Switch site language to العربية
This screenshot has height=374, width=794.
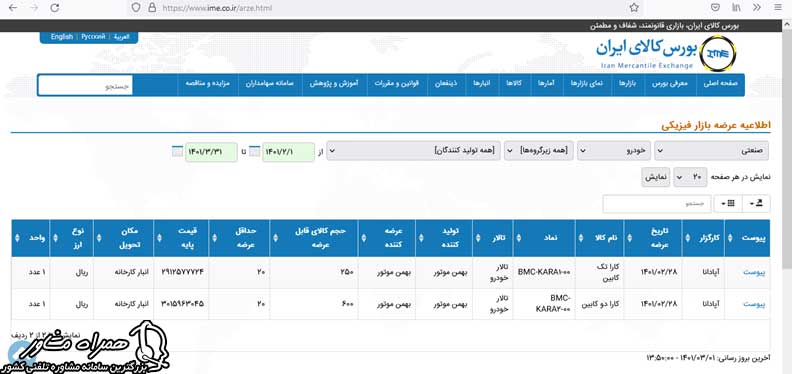[122, 37]
